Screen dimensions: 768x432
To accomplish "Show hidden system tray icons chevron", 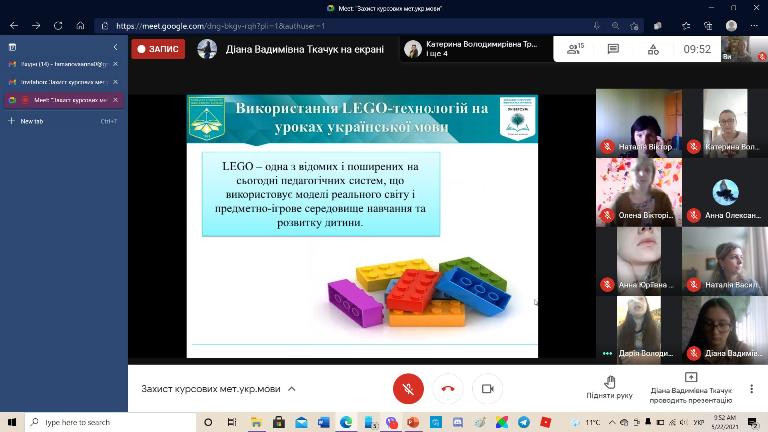I will pyautogui.click(x=612, y=422).
